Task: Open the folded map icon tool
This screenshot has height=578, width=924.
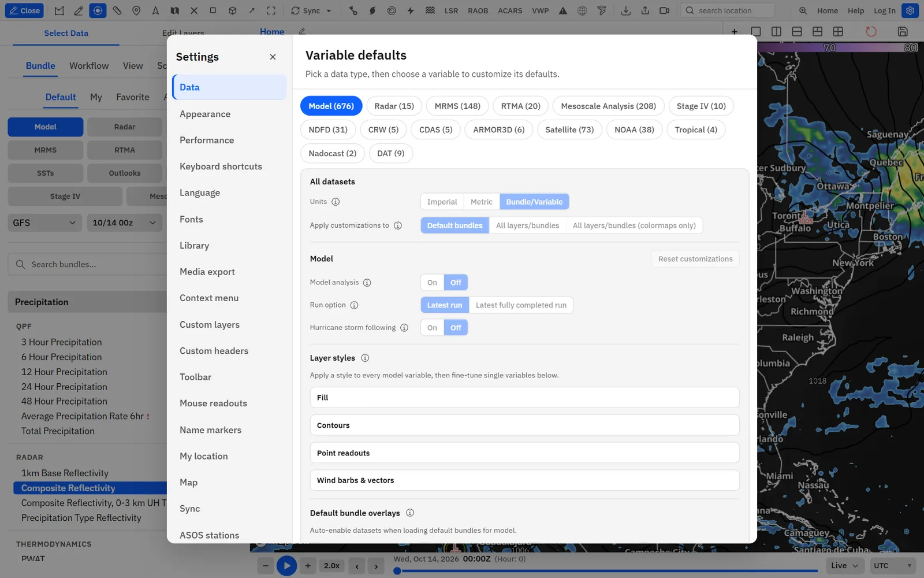Action: 174,10
